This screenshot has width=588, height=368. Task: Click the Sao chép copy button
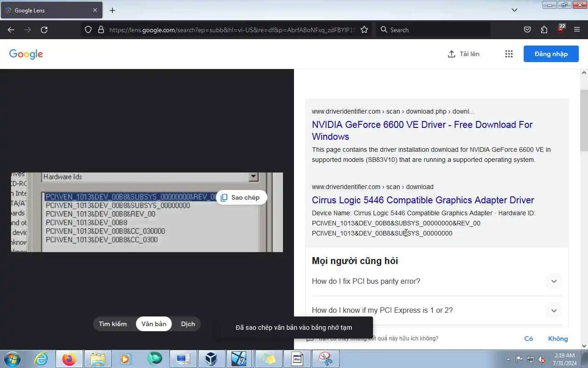[x=241, y=197]
